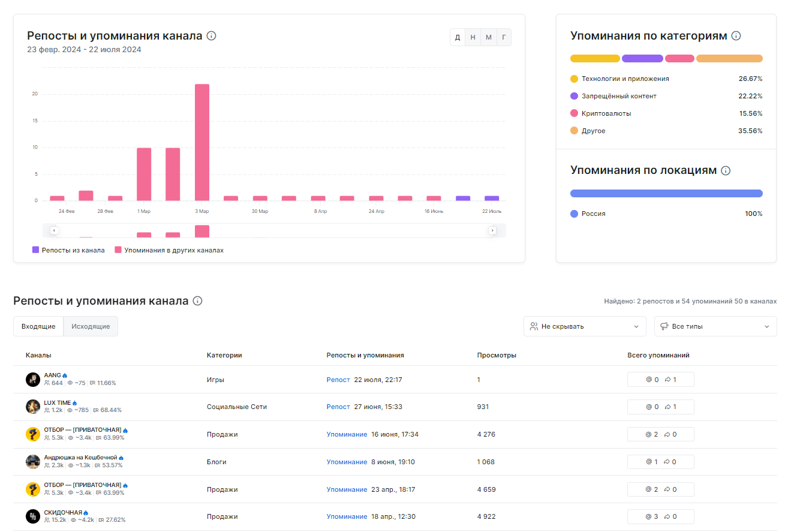Open info icon beside chart title
This screenshot has height=532, width=791.
211,36
